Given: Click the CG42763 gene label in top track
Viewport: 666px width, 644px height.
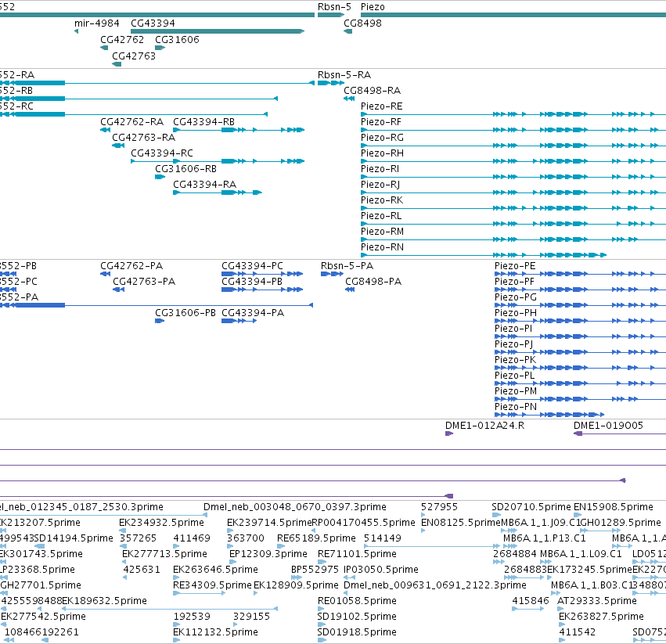Looking at the screenshot, I should [134, 56].
